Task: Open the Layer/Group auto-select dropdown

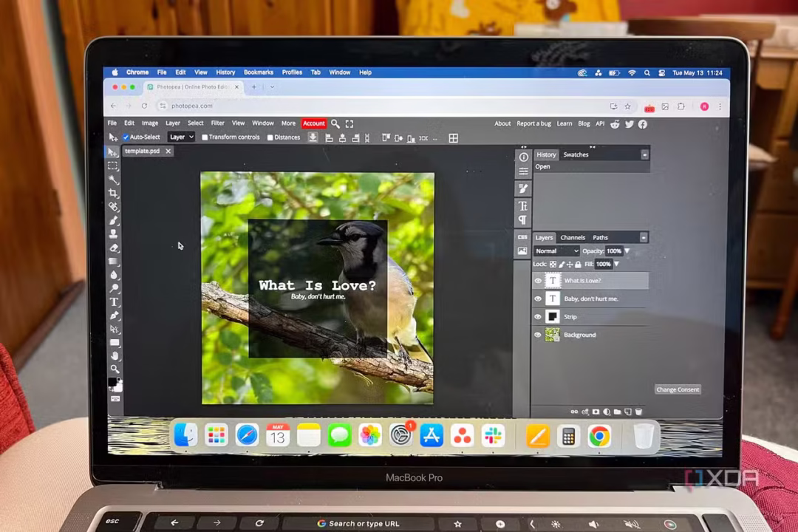Action: coord(181,137)
